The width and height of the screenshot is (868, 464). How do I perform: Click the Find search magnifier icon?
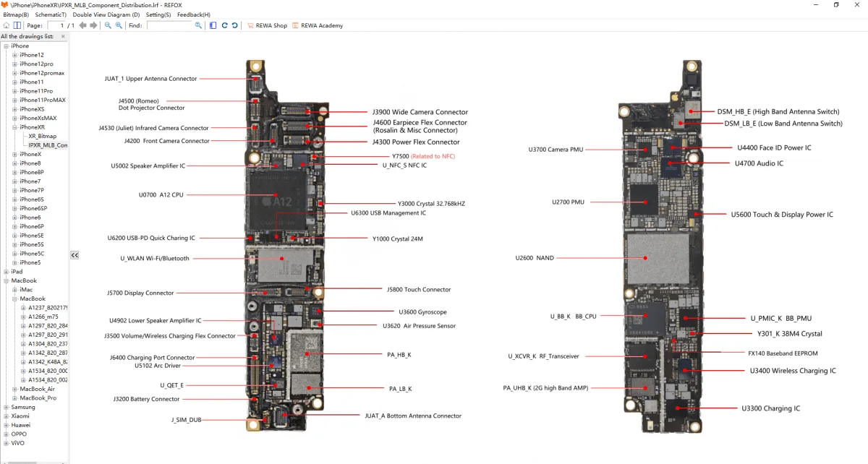[x=199, y=25]
